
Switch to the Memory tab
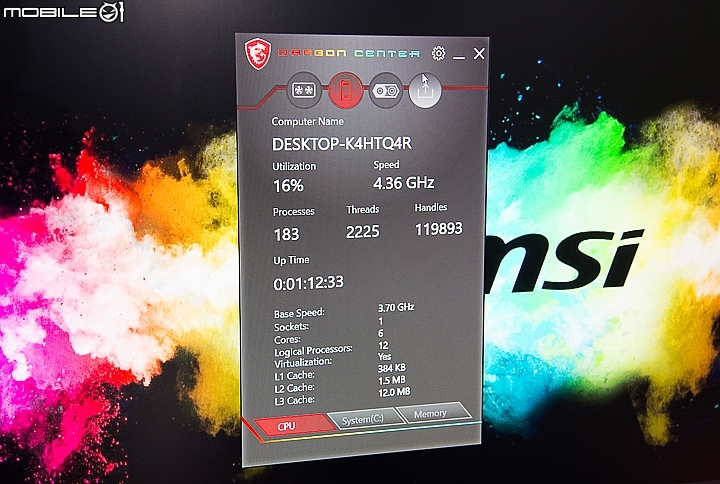click(x=433, y=413)
